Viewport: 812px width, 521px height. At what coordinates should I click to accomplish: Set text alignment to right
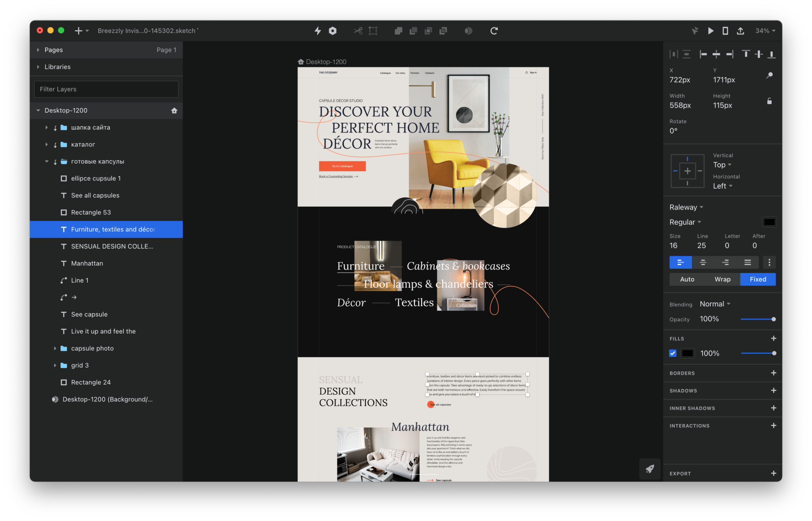click(x=725, y=262)
